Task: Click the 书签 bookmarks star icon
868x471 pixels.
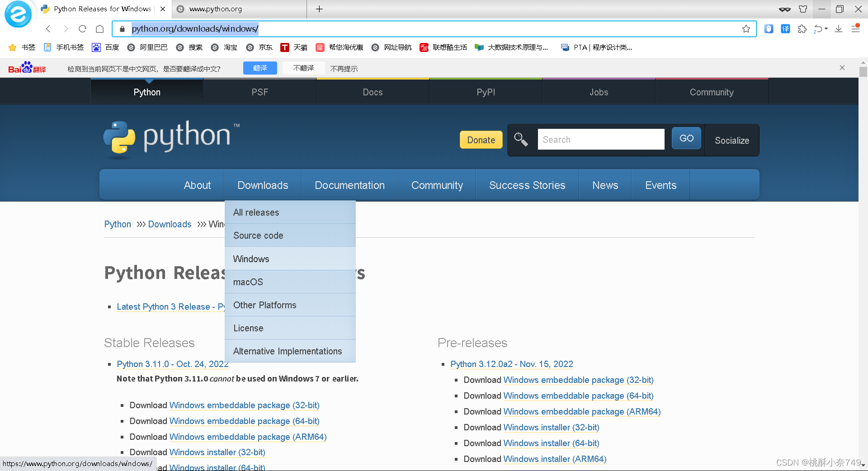Action: pos(12,47)
